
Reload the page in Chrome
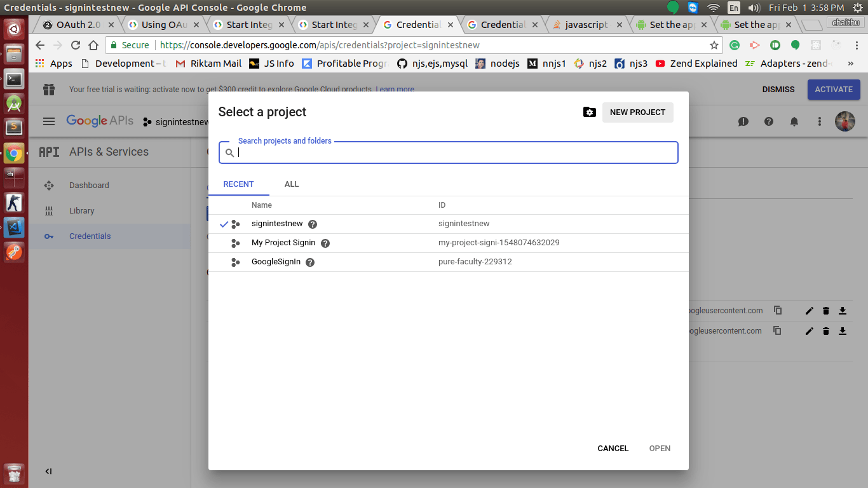tap(76, 45)
